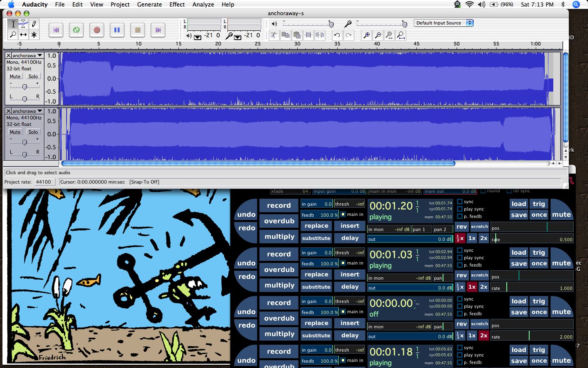
Task: Fit selection in window zoom icon
Action: click(389, 35)
